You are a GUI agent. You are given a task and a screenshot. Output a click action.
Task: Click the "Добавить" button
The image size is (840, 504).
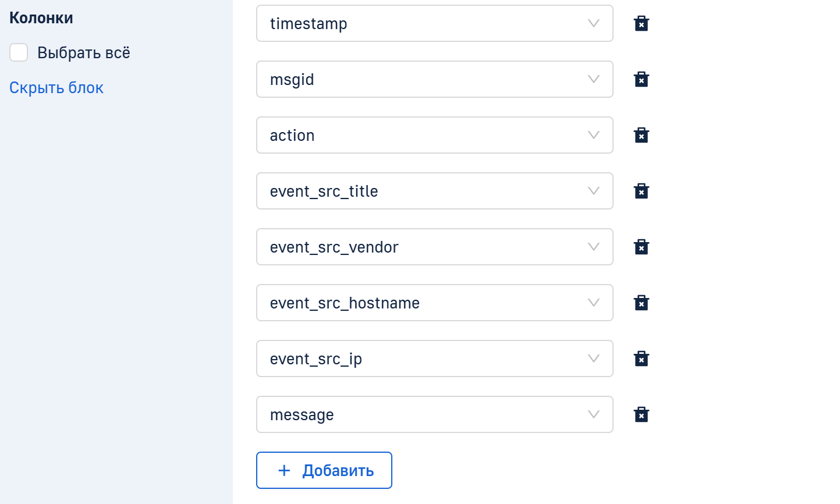tap(324, 470)
